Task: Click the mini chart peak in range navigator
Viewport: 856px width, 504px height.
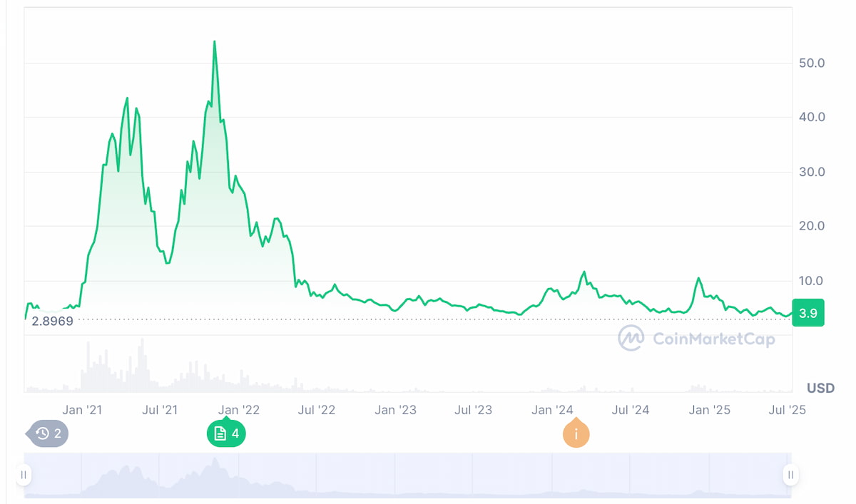Action: 215,463
